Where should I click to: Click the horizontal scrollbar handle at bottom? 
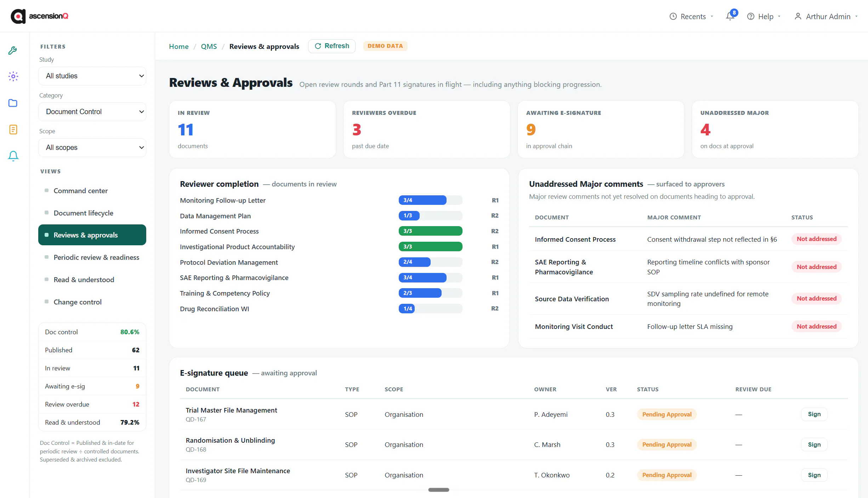[438, 490]
